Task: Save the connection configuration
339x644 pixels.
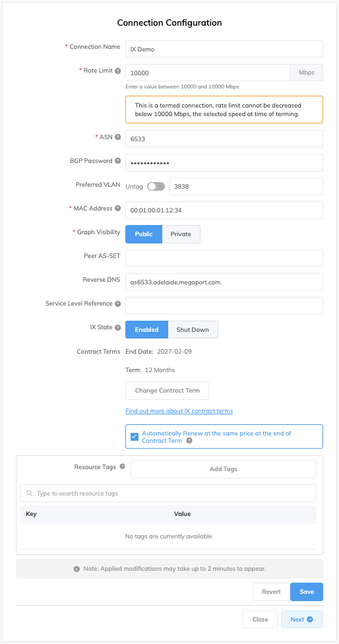Action: pos(307,592)
